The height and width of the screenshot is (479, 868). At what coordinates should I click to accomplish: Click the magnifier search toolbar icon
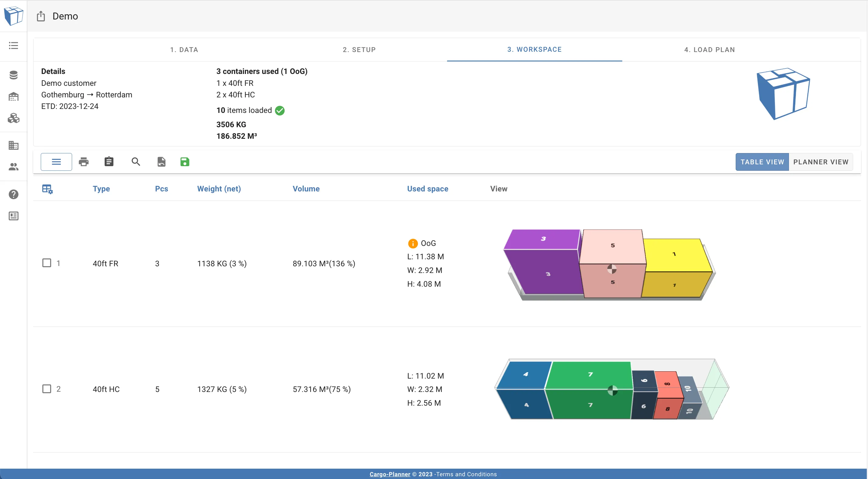coord(136,162)
